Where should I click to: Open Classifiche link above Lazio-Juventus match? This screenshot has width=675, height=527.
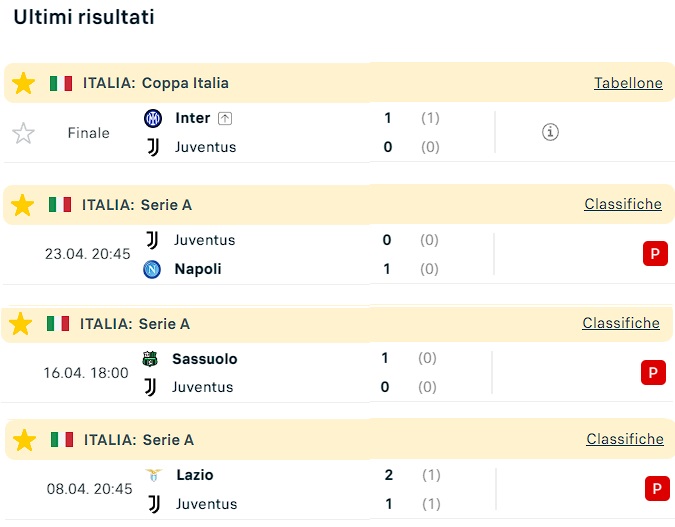tap(625, 439)
